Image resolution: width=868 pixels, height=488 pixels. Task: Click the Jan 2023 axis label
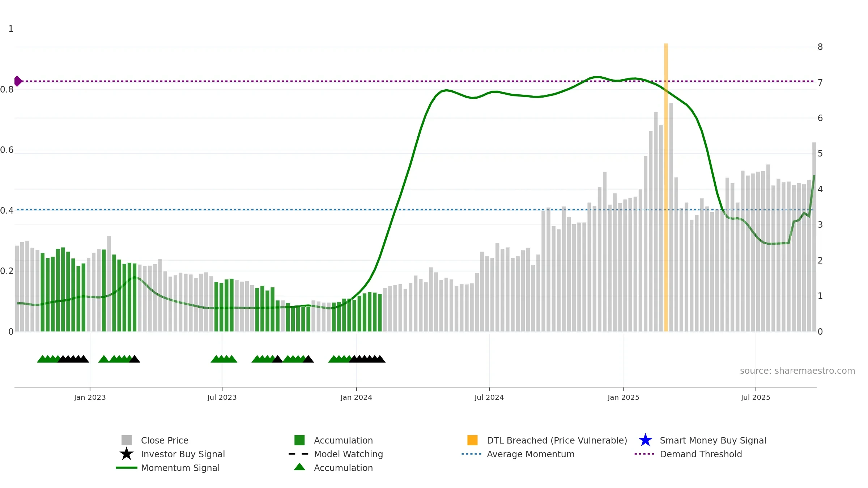90,398
